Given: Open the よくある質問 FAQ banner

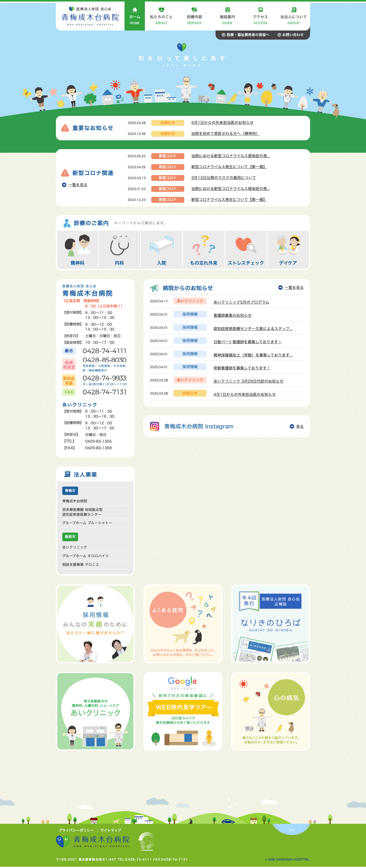Looking at the screenshot, I should (x=183, y=624).
